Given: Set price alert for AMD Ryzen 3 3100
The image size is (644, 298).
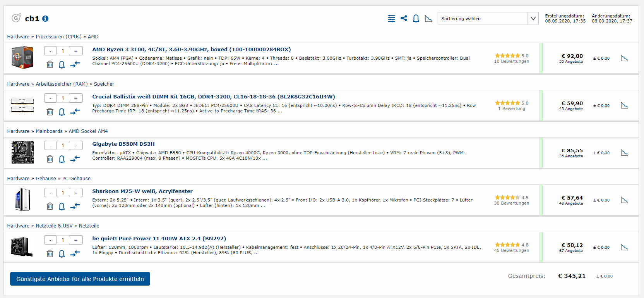Looking at the screenshot, I should coord(62,64).
